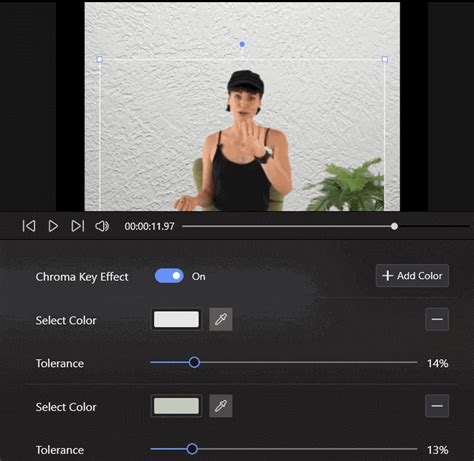Add another chroma key color
This screenshot has width=474, height=461.
click(412, 276)
